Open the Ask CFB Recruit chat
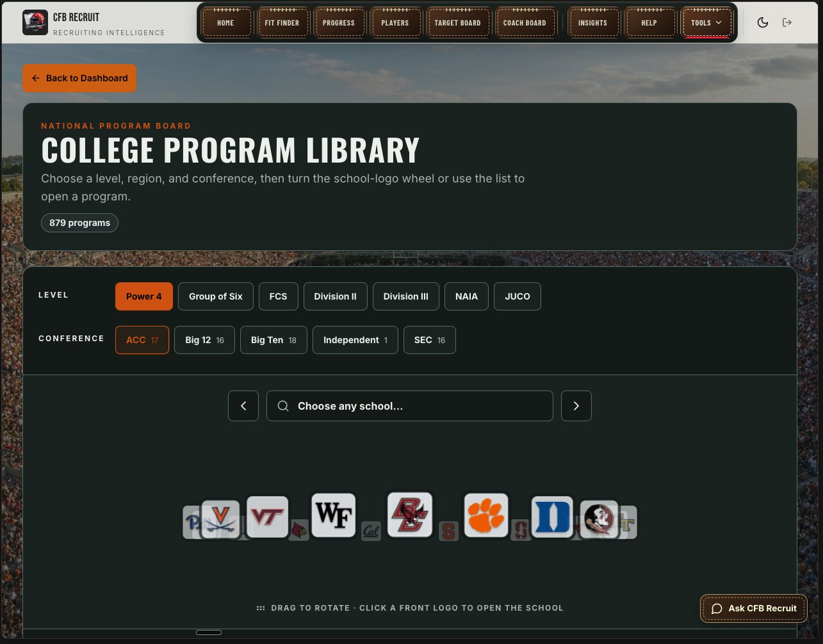The image size is (823, 644). (x=754, y=608)
